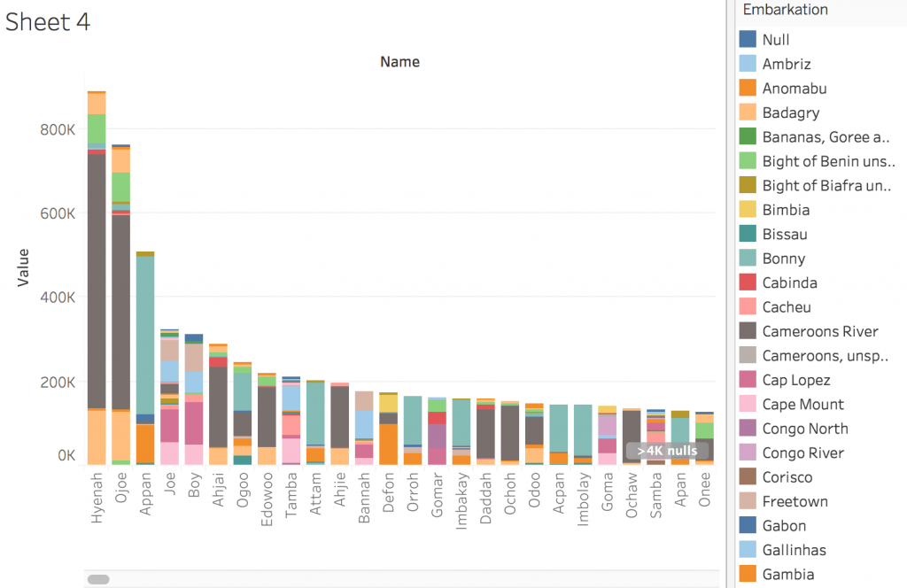The image size is (907, 588).
Task: Click the Bissau legend color swatch
Action: pyautogui.click(x=748, y=235)
